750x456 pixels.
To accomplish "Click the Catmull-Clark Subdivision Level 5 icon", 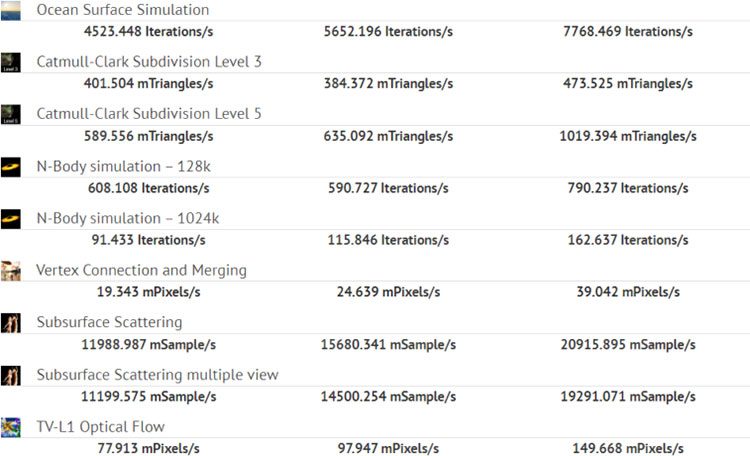I will click(x=11, y=114).
